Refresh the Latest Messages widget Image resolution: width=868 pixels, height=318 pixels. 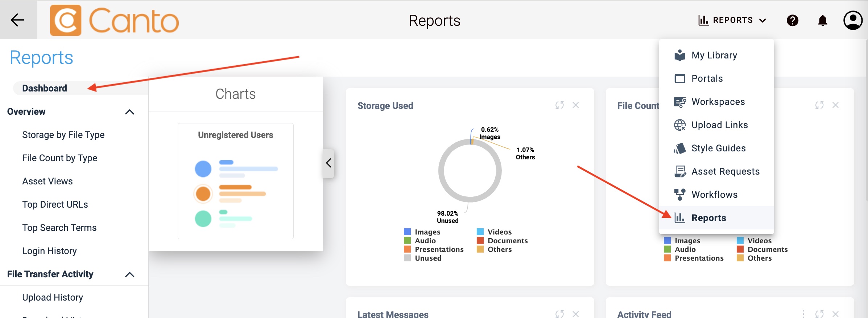[x=559, y=314]
